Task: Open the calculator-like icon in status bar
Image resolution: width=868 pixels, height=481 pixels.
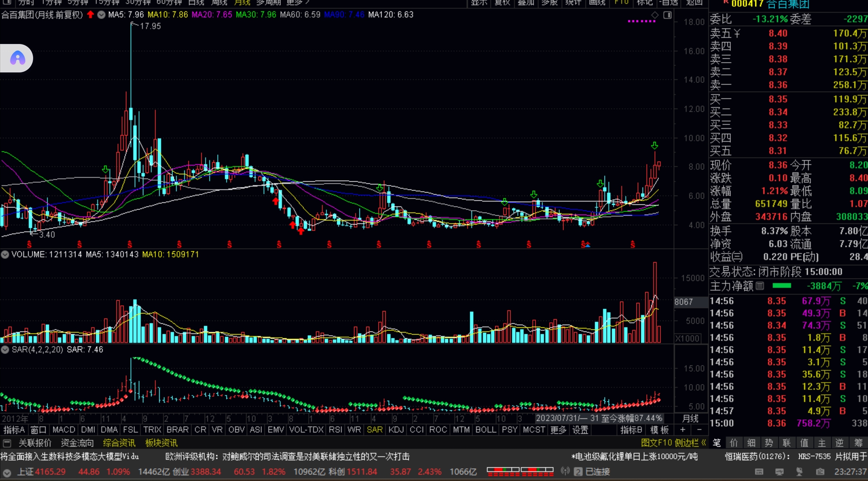Action: click(x=759, y=472)
